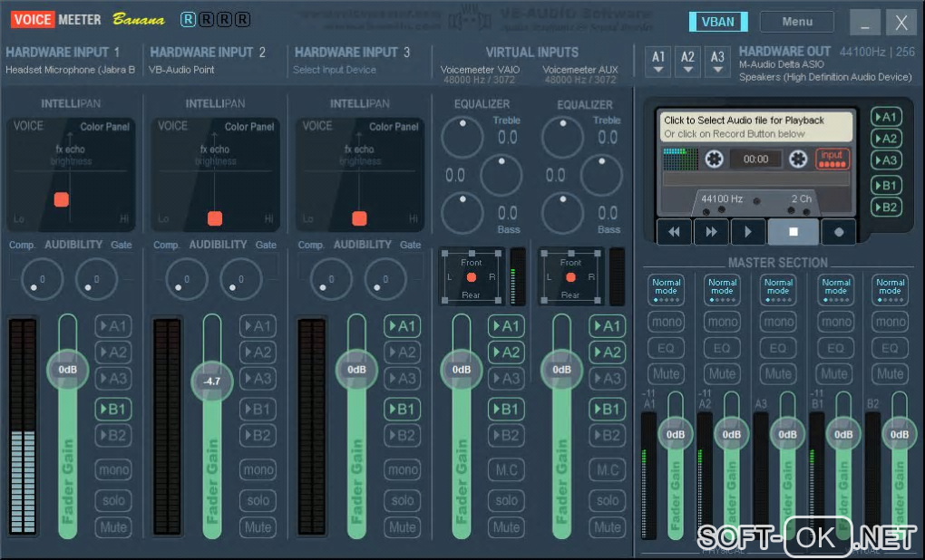Viewport: 925px width, 560px height.
Task: Toggle M.C on Voicemeeter VAIO strip
Action: 506,469
